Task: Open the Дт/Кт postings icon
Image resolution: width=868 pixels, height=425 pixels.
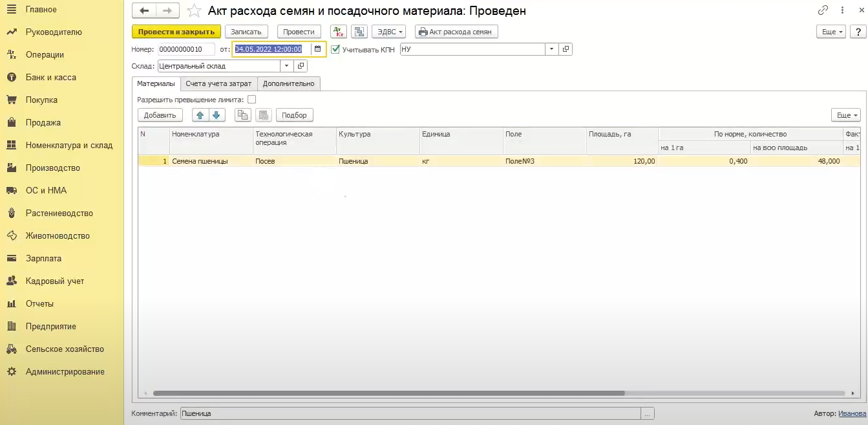Action: [x=338, y=32]
